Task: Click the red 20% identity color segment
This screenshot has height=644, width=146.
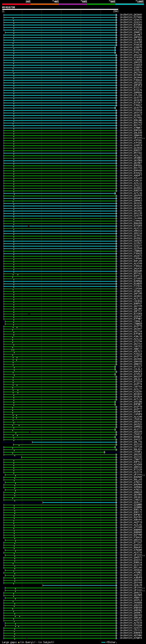Action: coord(16,4)
